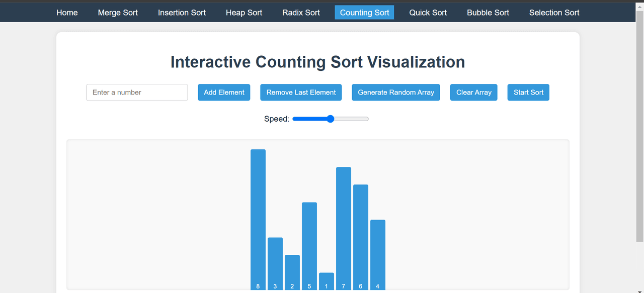Click Remove Last Element button
Viewport: 644px width, 293px height.
301,92
